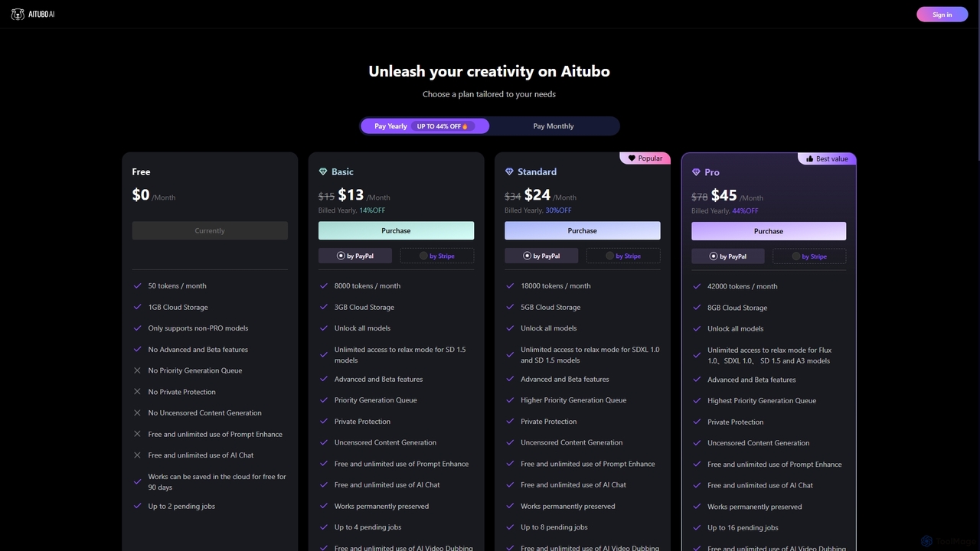Click checkmark beside Highest Priority Generation Queue
This screenshot has height=551, width=980.
(x=697, y=401)
